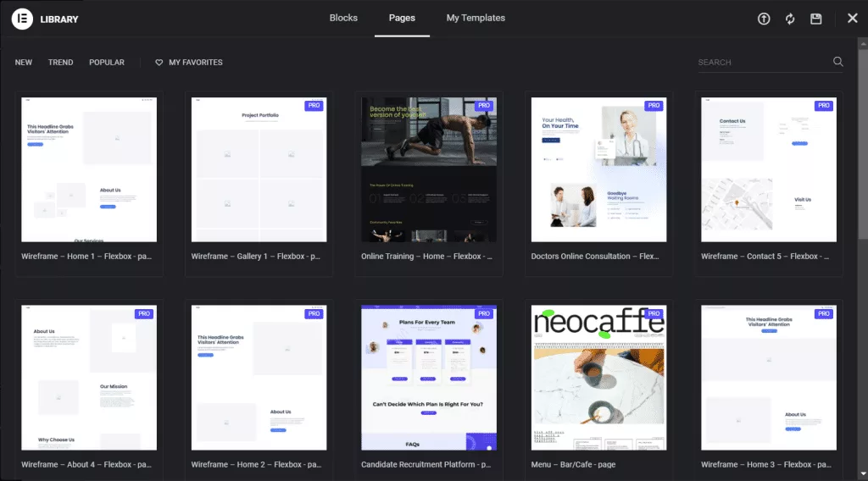This screenshot has height=481, width=868.
Task: Switch to the Pages tab
Action: pos(402,18)
